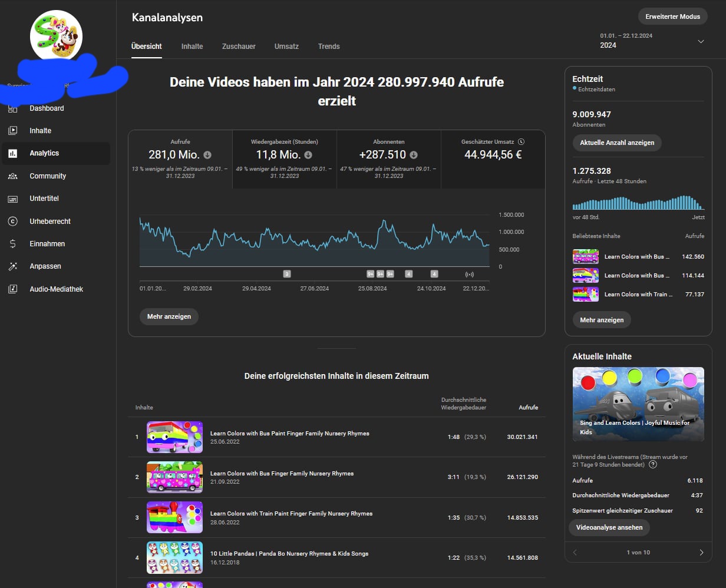Viewport: 726px width, 588px height.
Task: Click clock icon next to Geschätzter Umsatz
Action: click(x=522, y=142)
